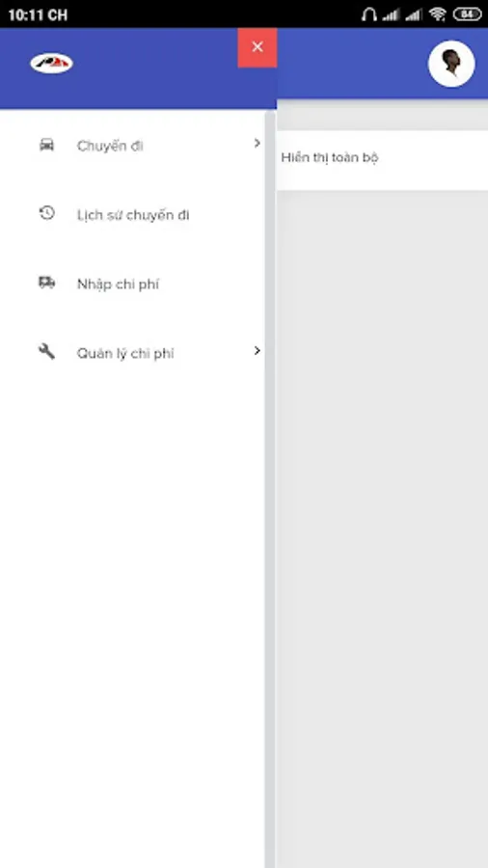
Task: Select the Nhập chi phí menu entry
Action: coord(133,284)
